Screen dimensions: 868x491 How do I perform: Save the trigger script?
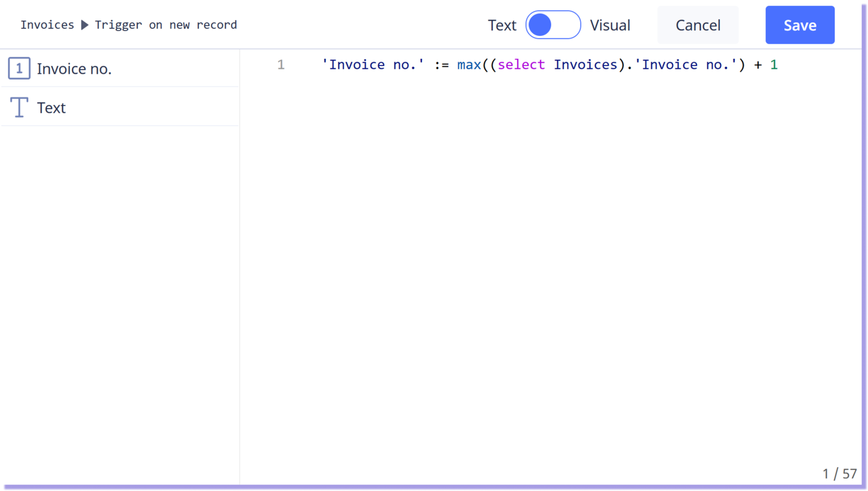tap(800, 25)
